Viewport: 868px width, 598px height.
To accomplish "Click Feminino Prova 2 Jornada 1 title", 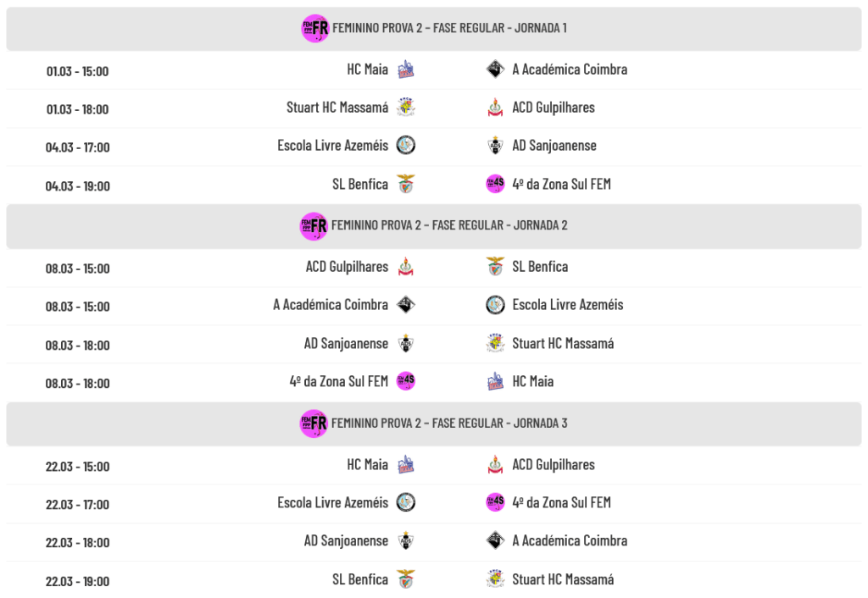I will tap(449, 28).
